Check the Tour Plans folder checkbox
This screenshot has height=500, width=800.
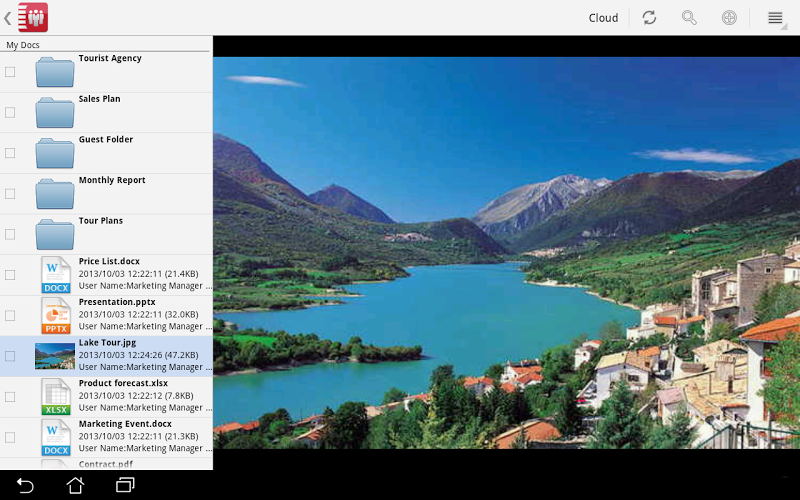pyautogui.click(x=10, y=234)
